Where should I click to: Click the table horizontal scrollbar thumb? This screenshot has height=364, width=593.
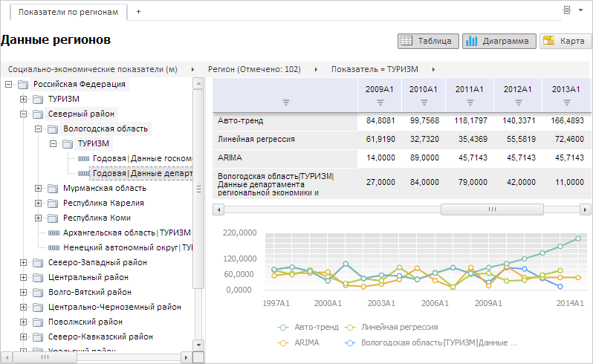coord(490,209)
